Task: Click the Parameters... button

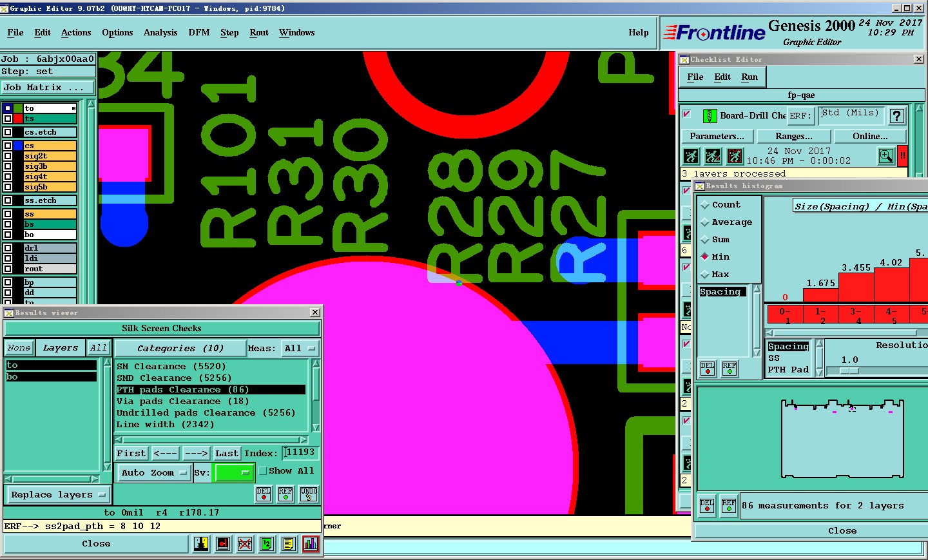Action: click(717, 137)
